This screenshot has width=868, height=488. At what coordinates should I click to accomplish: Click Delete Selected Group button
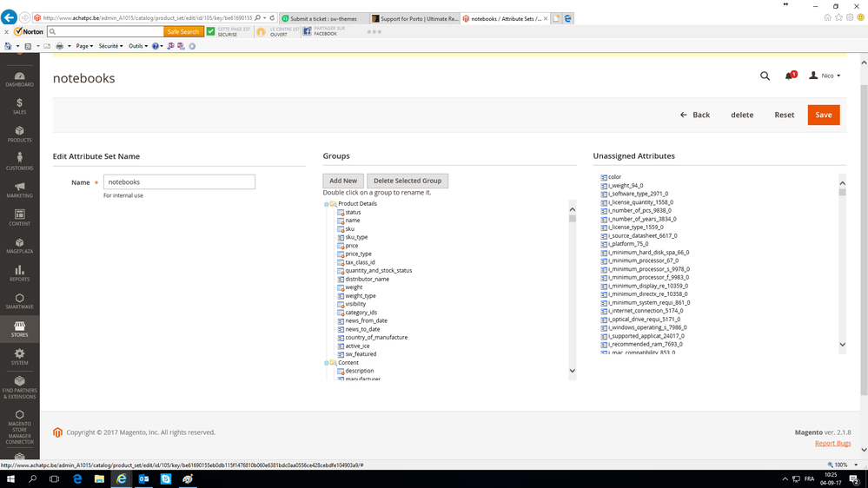[407, 181]
